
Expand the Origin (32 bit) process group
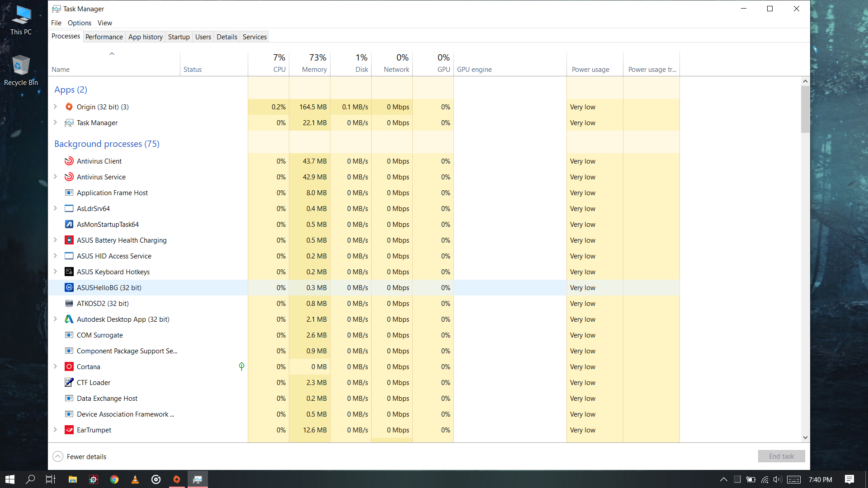coord(55,107)
